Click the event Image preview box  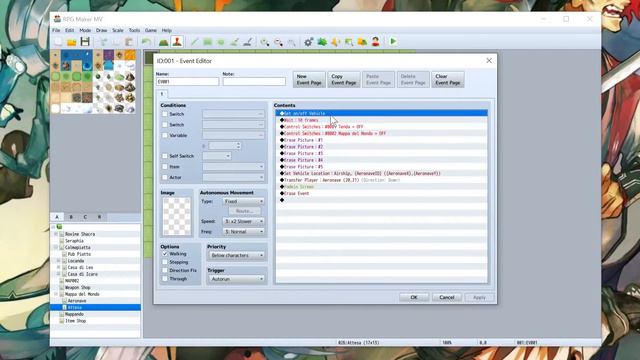[177, 216]
